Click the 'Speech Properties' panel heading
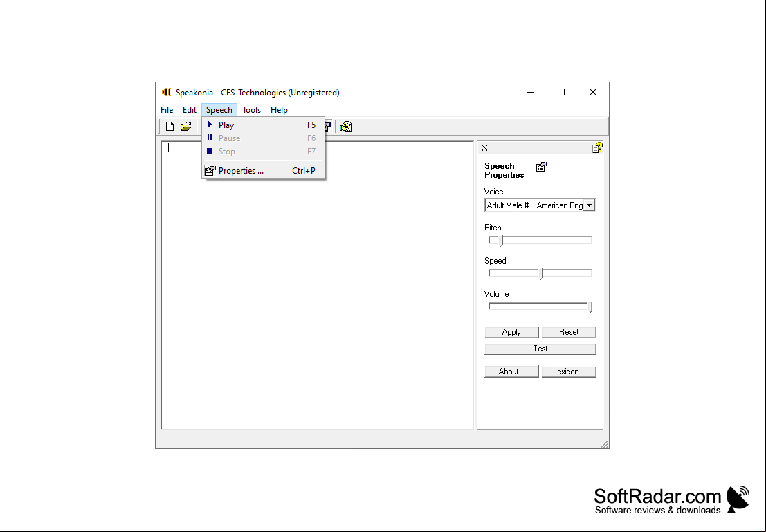 click(x=504, y=170)
